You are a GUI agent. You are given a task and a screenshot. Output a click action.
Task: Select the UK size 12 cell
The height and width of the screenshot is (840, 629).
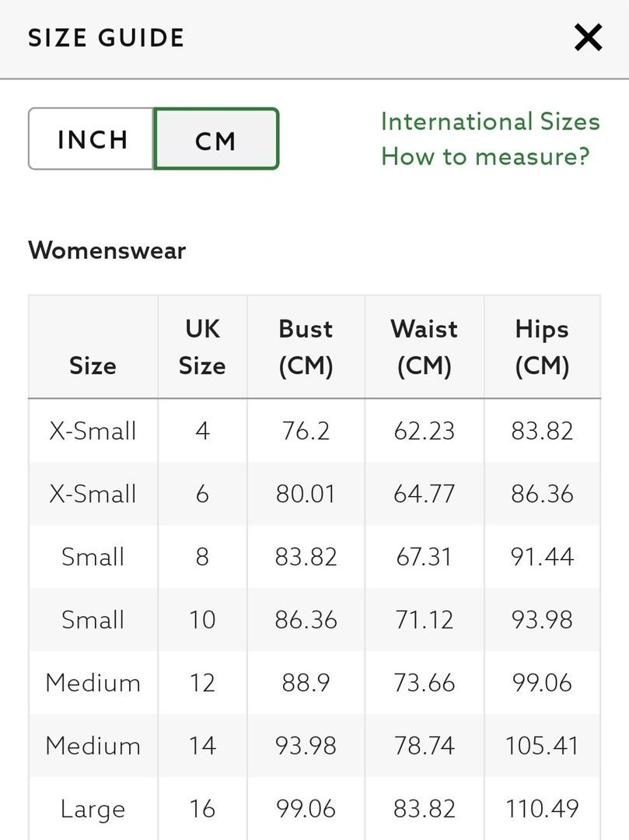[202, 683]
